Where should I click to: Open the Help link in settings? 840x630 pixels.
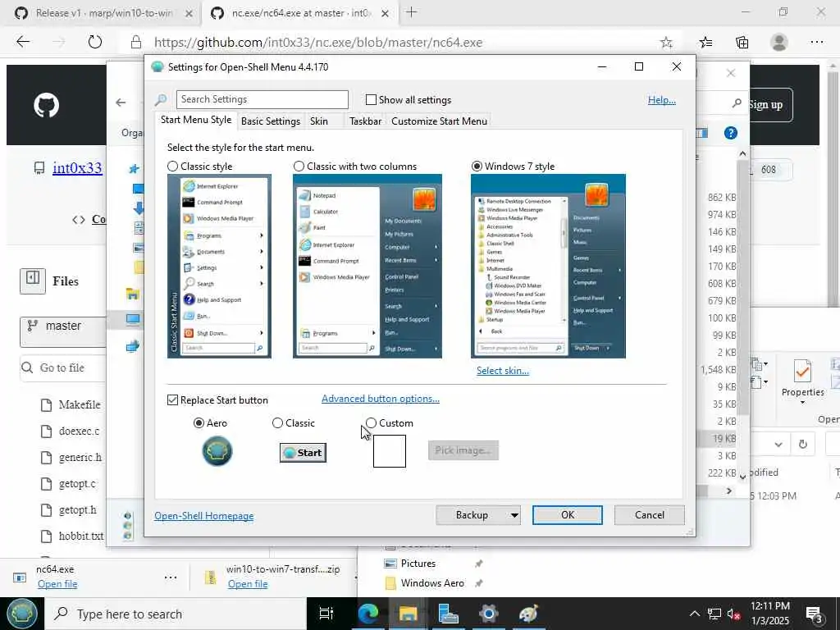coord(662,99)
